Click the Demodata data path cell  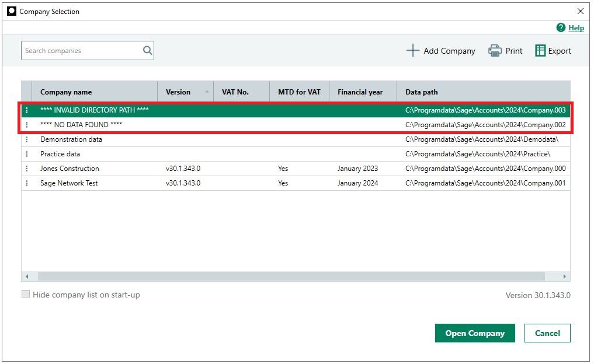point(482,139)
